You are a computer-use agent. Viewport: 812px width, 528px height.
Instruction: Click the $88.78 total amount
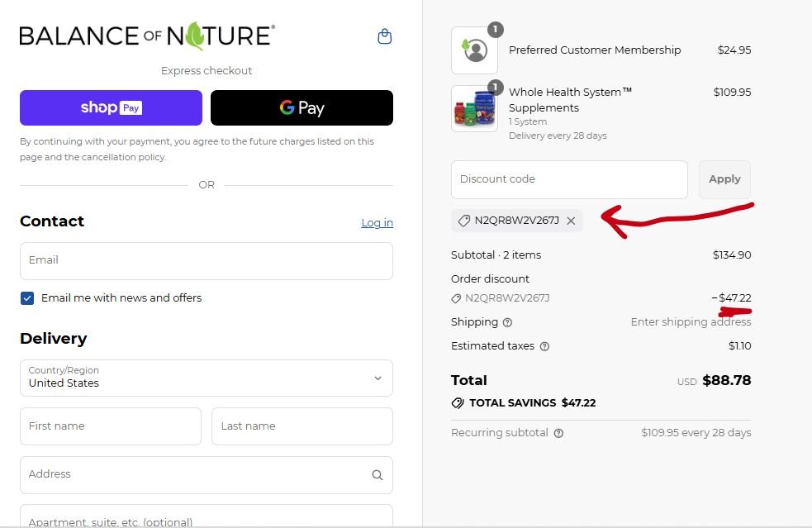pyautogui.click(x=727, y=380)
